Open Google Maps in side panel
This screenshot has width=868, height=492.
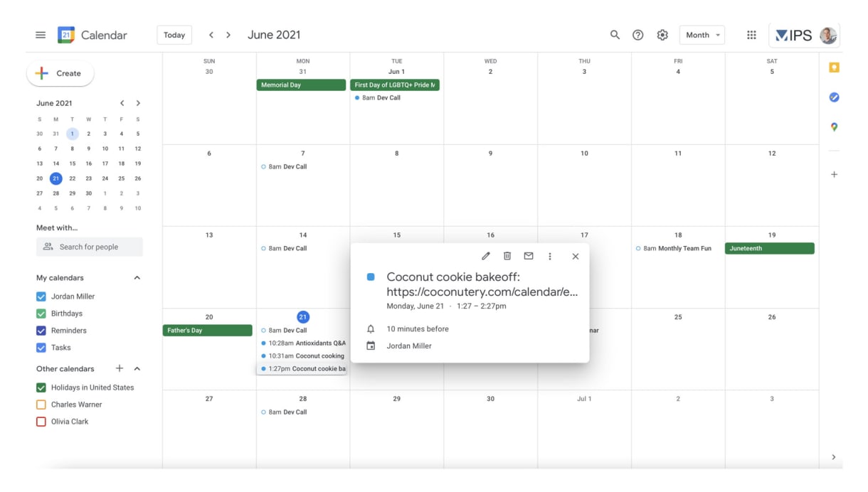point(835,127)
